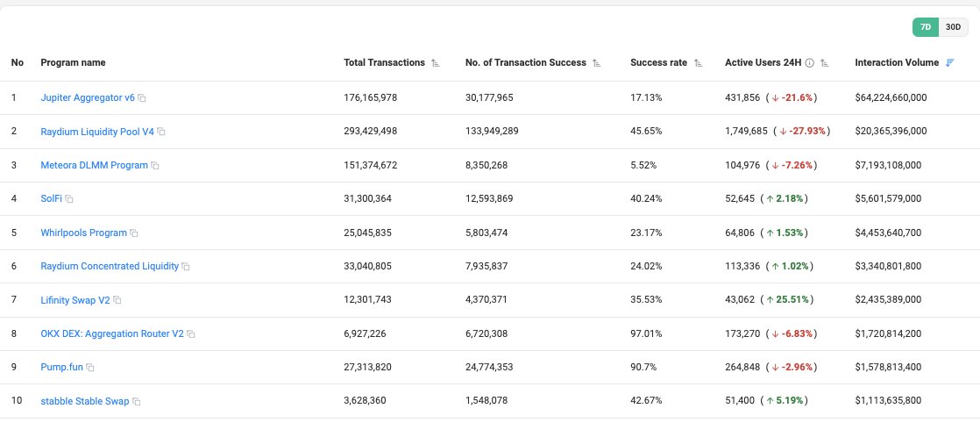Select Raydium V4 total transactions 293,429,498
Viewport: 980px width, 423px height.
[371, 132]
